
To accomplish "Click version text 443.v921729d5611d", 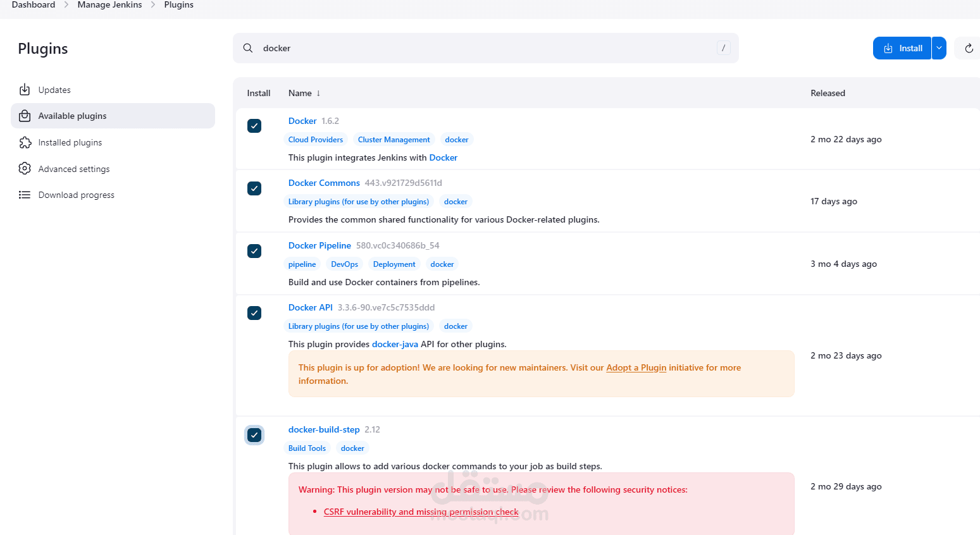I will click(403, 183).
